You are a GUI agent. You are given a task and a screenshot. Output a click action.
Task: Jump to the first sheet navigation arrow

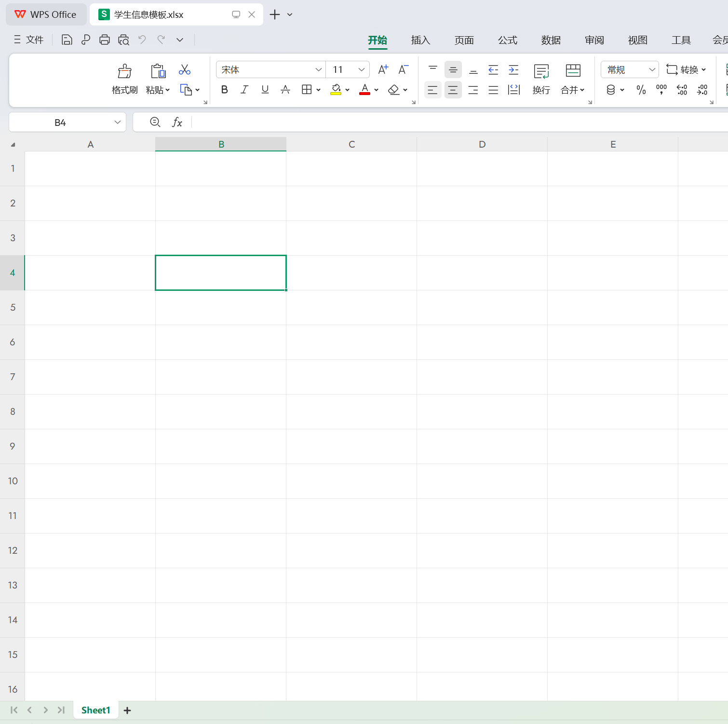pos(14,710)
